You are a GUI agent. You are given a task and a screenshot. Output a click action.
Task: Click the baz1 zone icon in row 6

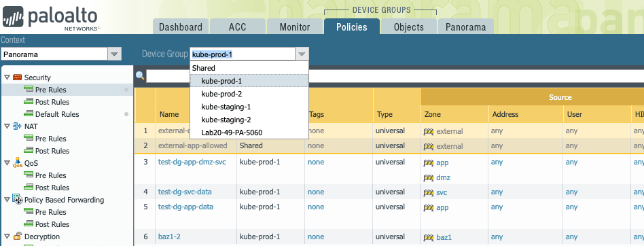429,238
